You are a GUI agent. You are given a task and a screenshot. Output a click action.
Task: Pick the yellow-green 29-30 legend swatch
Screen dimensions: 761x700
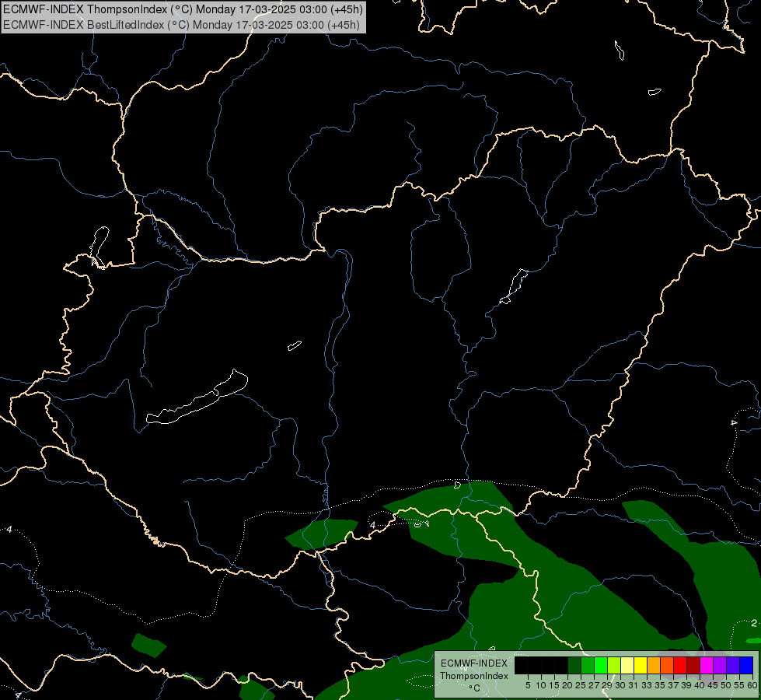tap(614, 665)
